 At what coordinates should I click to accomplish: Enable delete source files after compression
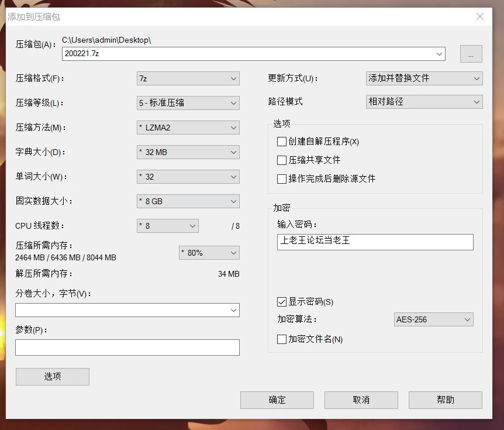tap(282, 179)
